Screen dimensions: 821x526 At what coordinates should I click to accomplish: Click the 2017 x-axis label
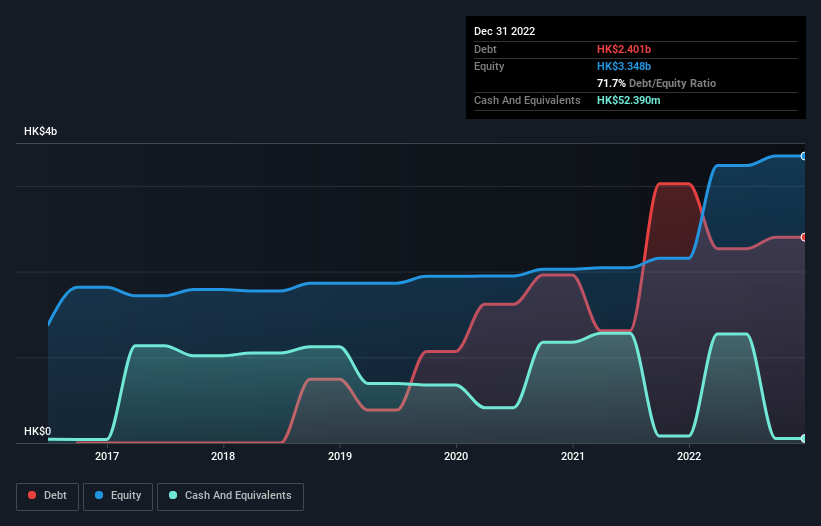[107, 456]
